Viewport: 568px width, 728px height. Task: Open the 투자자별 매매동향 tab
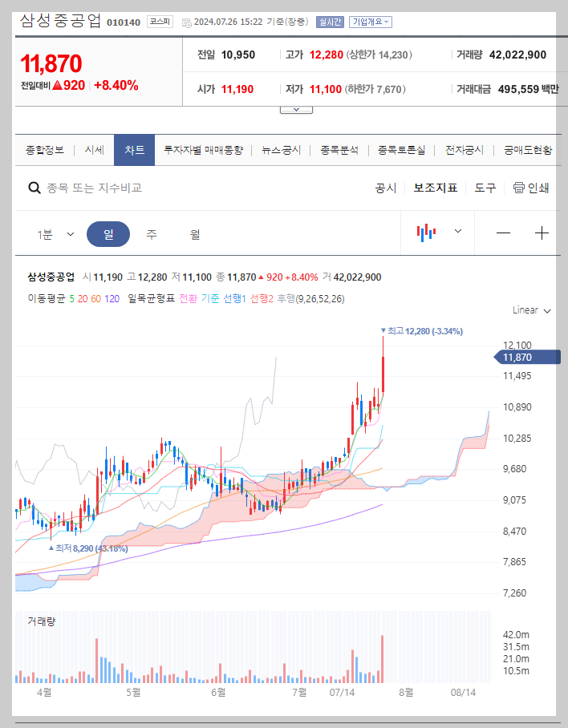204,150
